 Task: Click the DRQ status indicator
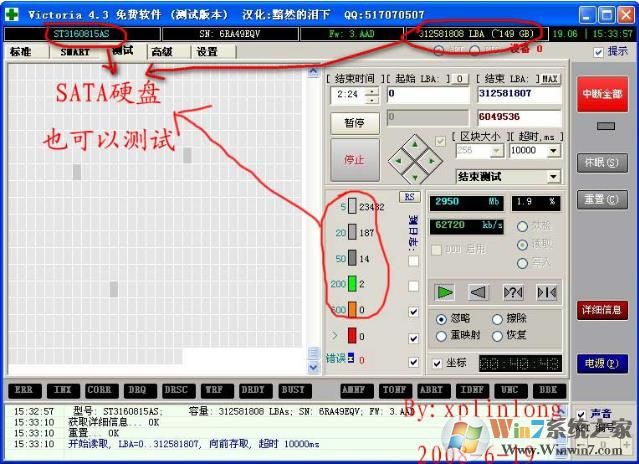(x=140, y=390)
